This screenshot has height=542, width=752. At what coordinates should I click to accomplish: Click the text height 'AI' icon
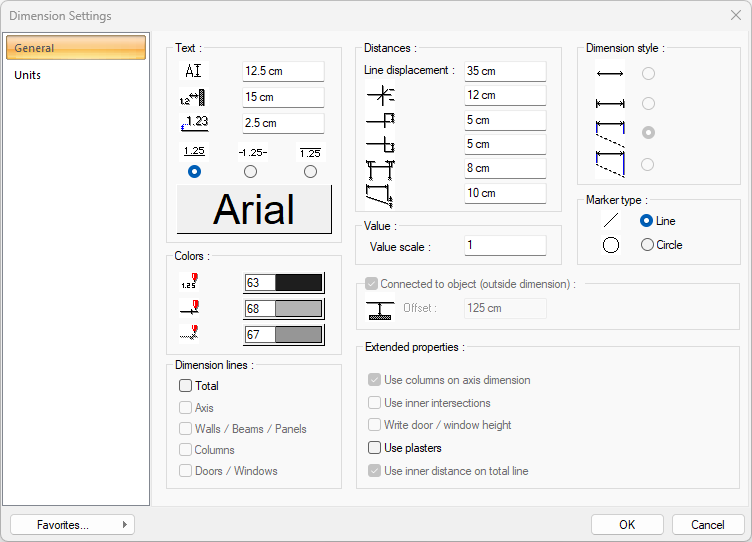[194, 71]
